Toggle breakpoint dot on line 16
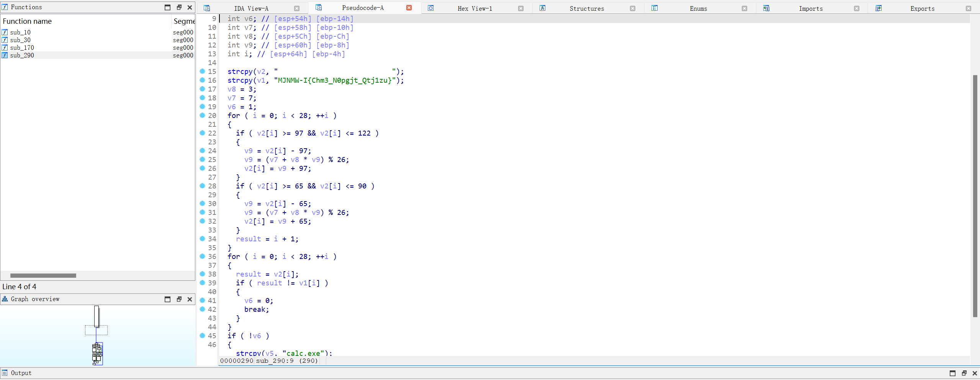 click(202, 80)
